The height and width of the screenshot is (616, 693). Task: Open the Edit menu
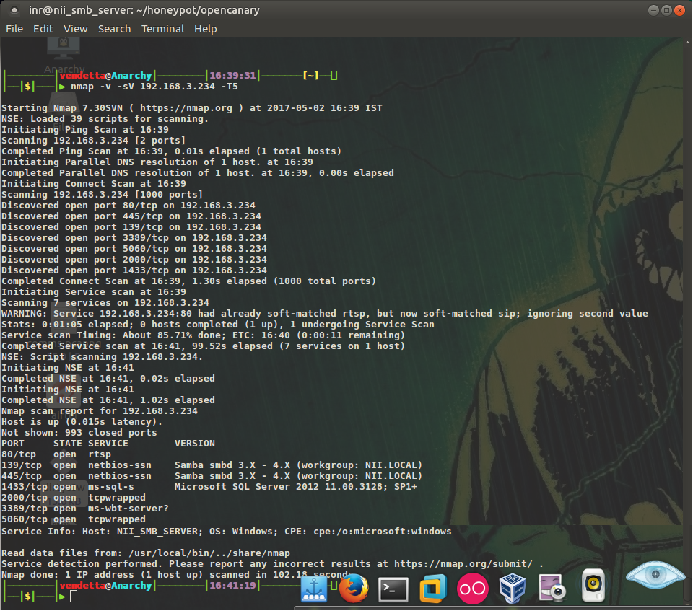(43, 29)
